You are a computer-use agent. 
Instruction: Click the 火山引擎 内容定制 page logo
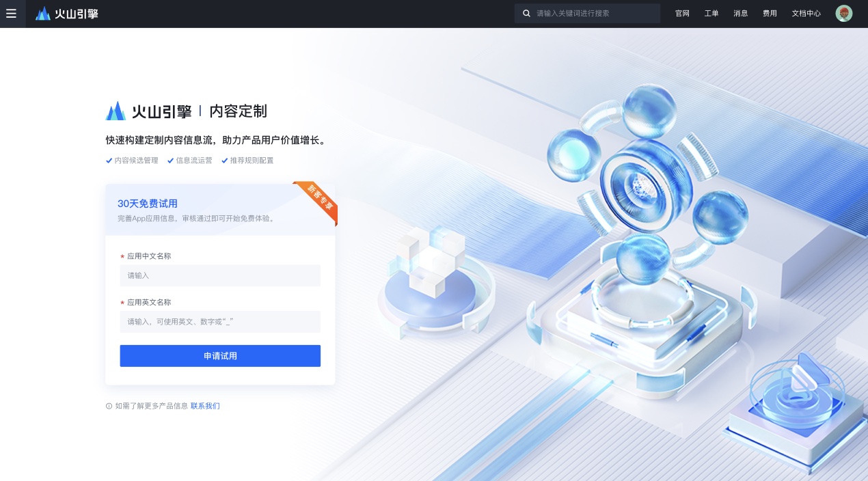click(186, 111)
